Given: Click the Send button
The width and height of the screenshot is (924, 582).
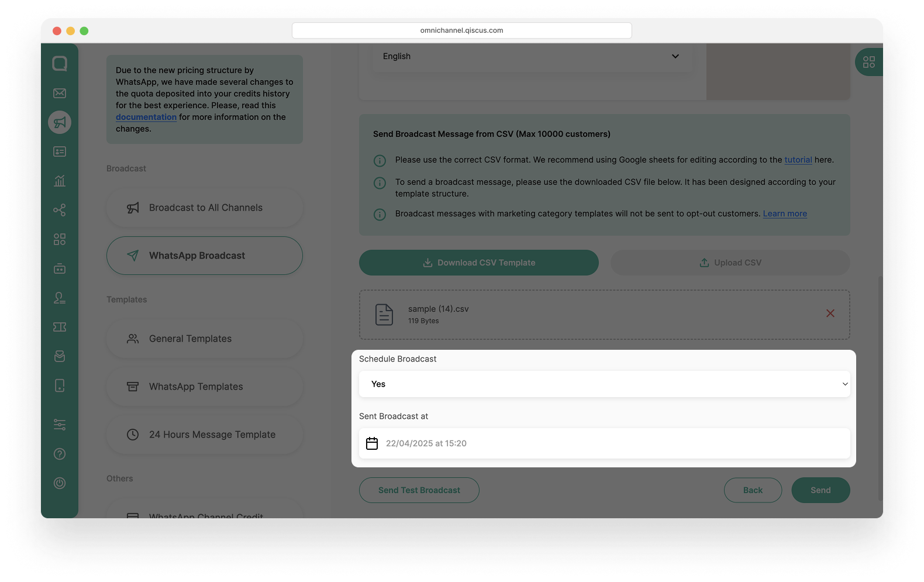Looking at the screenshot, I should point(820,490).
